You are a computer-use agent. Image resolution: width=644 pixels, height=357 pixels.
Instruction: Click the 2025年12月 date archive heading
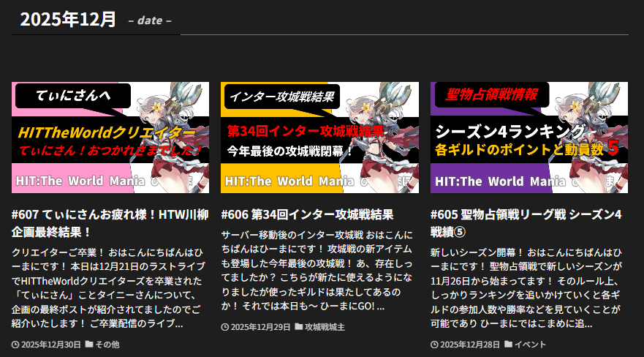pyautogui.click(x=68, y=20)
